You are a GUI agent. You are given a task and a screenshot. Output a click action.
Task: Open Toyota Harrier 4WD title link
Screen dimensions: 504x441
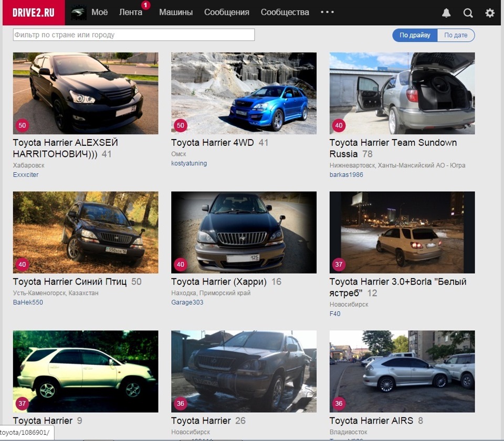coord(213,142)
